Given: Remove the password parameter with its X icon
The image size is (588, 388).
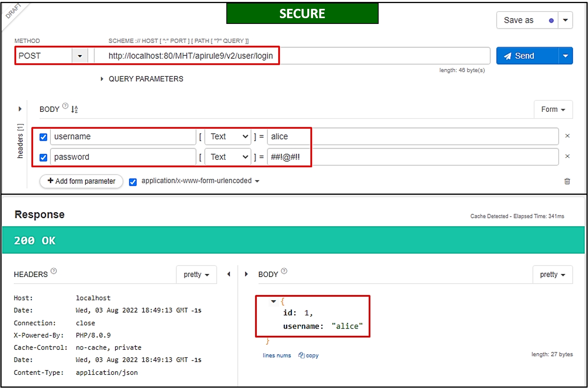Looking at the screenshot, I should (567, 156).
